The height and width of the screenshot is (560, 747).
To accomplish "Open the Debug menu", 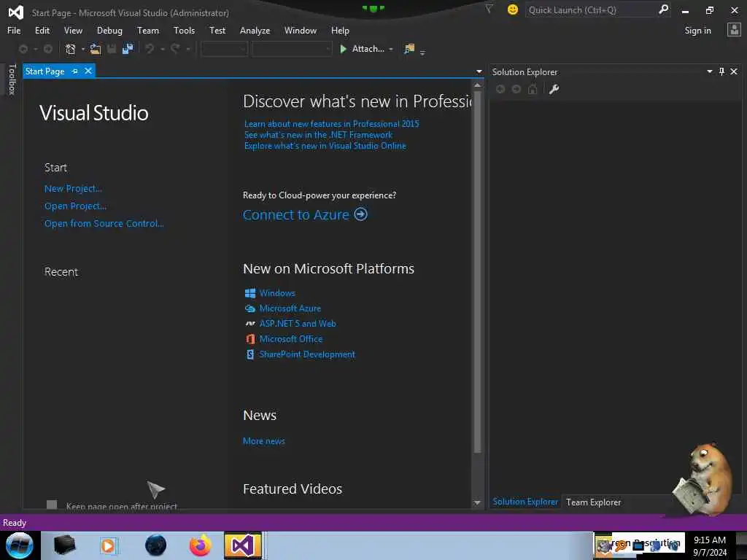I will pyautogui.click(x=109, y=31).
